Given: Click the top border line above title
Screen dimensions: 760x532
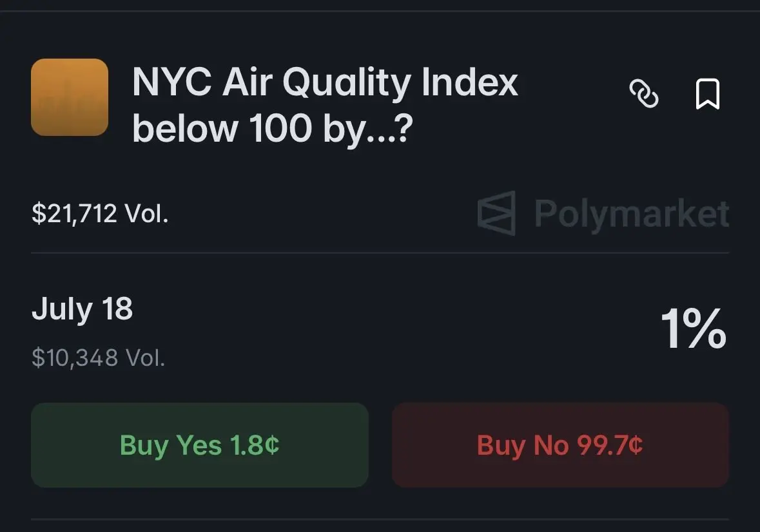Looking at the screenshot, I should click(380, 11).
